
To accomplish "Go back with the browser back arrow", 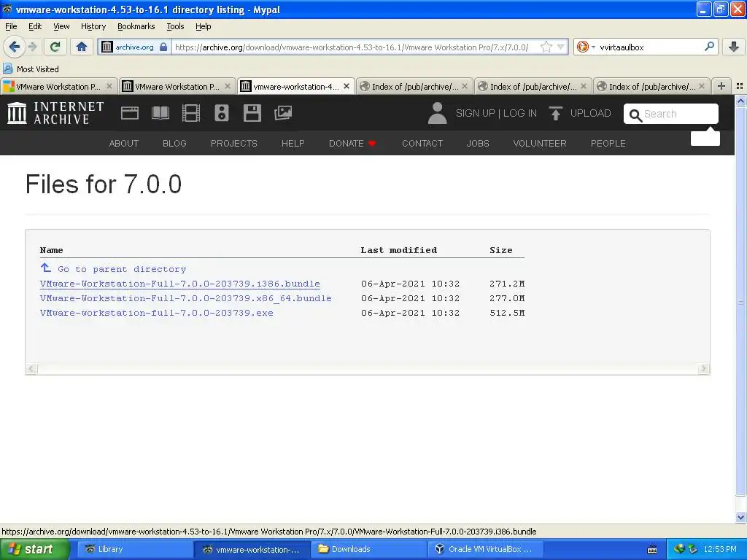I will [x=15, y=47].
